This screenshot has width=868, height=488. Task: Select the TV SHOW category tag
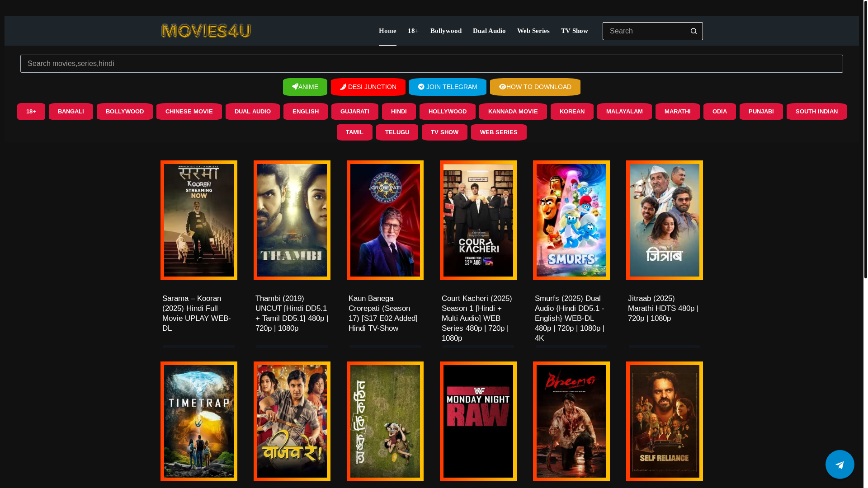[444, 132]
